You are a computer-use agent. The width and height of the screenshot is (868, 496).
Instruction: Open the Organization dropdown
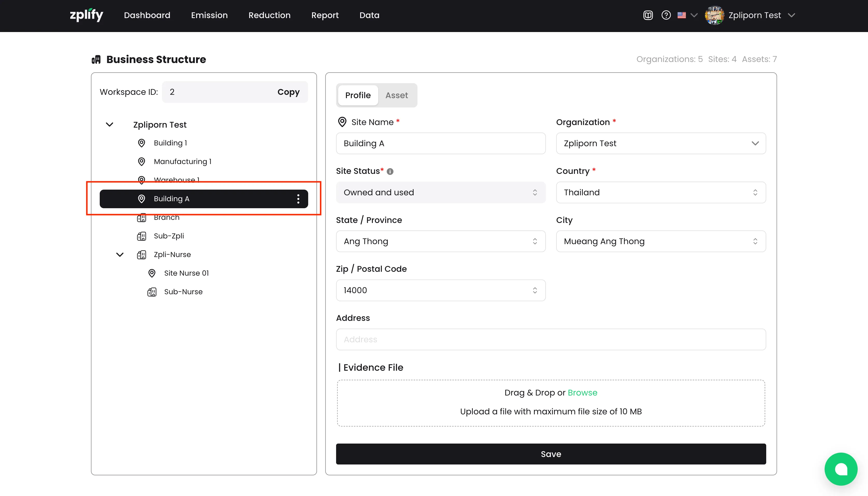[x=661, y=143]
